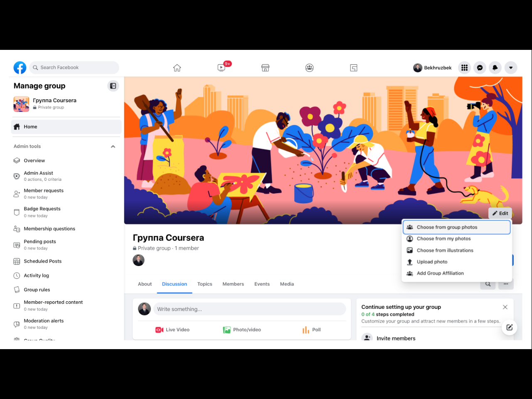Open the three-dot more options button
Viewport: 532px width, 399px height.
point(506,284)
